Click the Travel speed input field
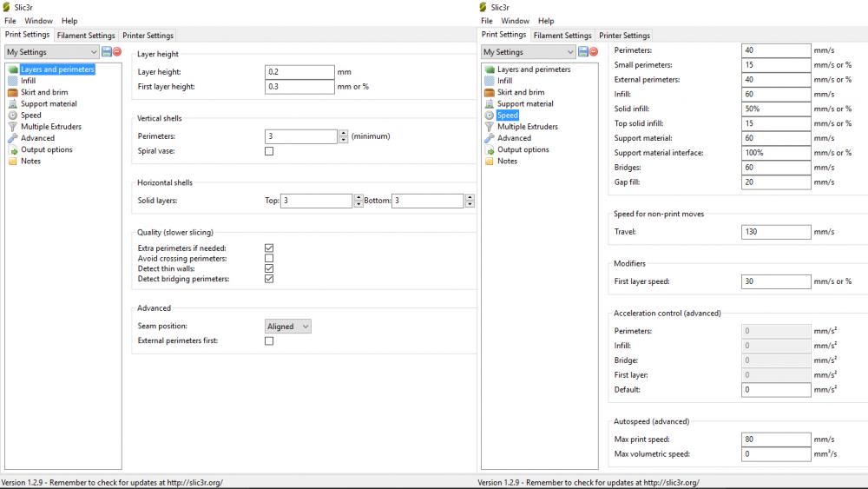The width and height of the screenshot is (868, 489). coord(776,232)
